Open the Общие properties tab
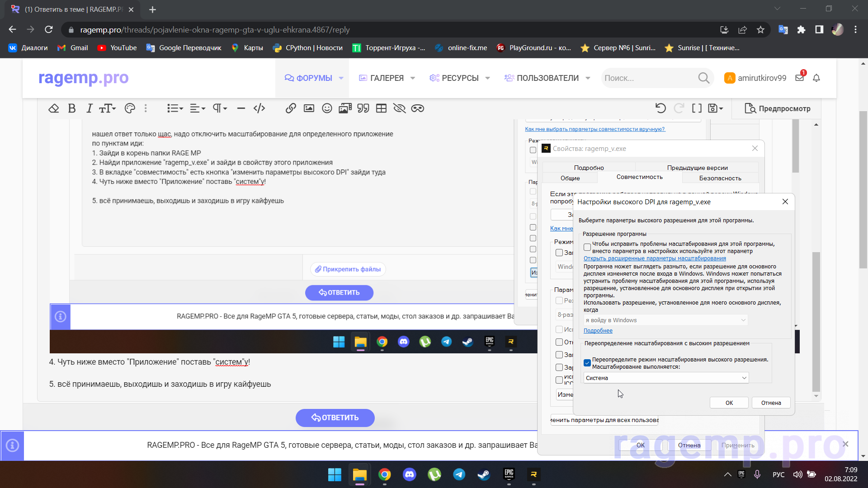The width and height of the screenshot is (868, 488). pyautogui.click(x=570, y=178)
